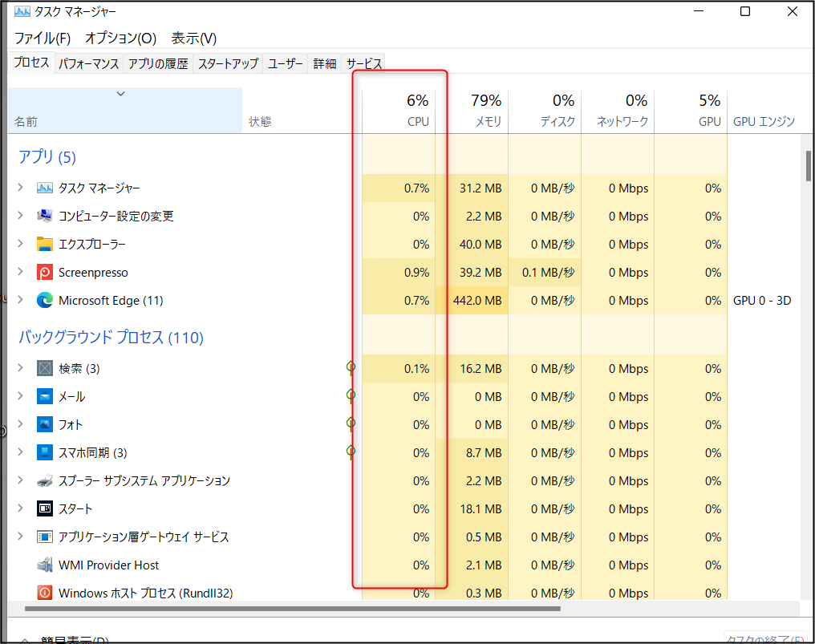Click the アプリ (5) group heading
The image size is (815, 644).
[x=47, y=157]
